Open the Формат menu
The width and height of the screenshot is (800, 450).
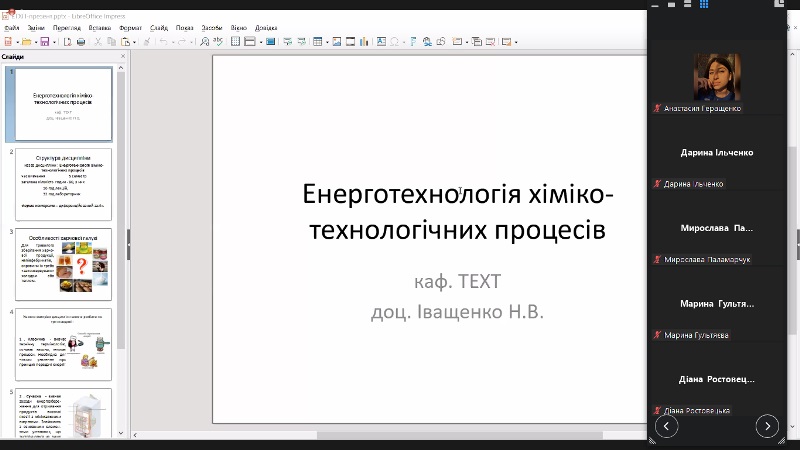pos(130,28)
